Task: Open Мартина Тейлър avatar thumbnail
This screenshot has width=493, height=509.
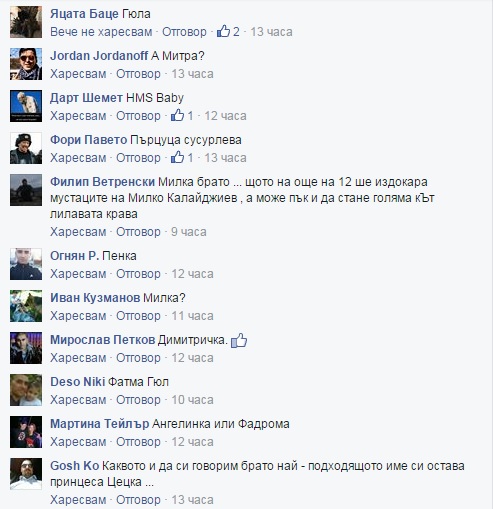Action: 26,432
